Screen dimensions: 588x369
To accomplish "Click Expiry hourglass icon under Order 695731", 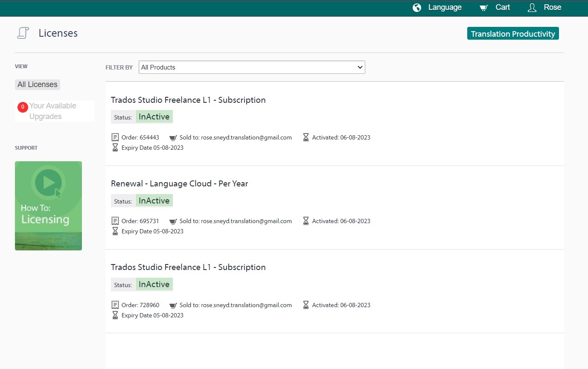I will [115, 231].
